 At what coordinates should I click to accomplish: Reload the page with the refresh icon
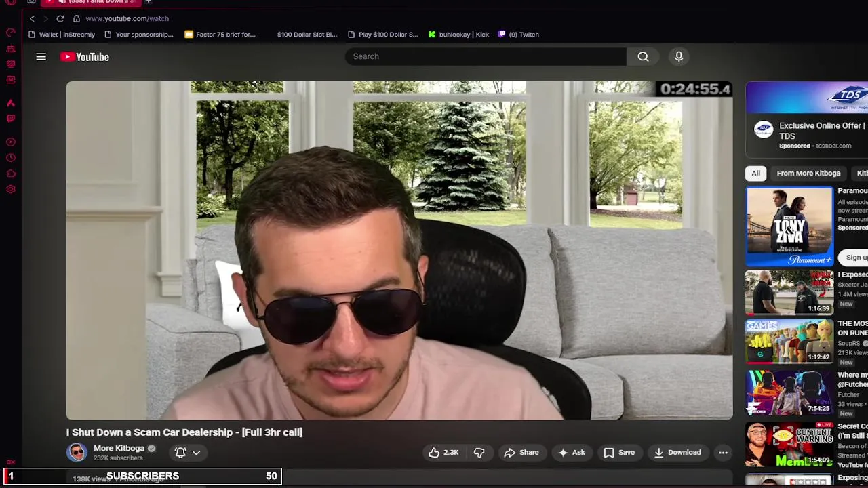[60, 18]
